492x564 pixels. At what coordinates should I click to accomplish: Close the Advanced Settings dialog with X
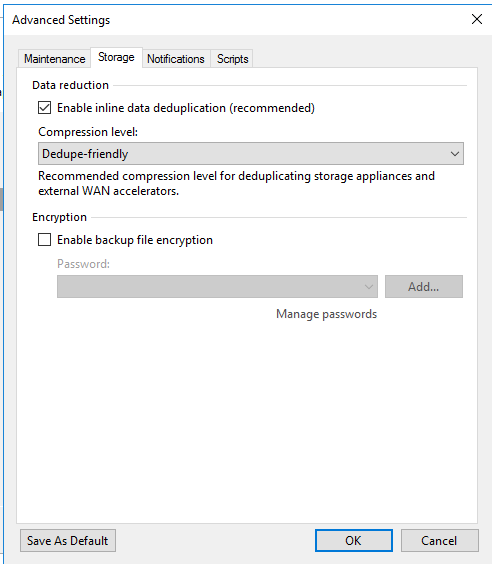(x=477, y=19)
